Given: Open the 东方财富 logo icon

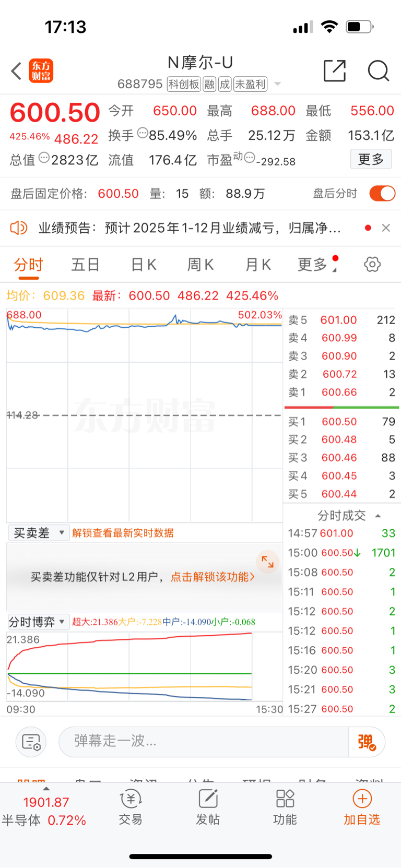Looking at the screenshot, I should pos(41,71).
